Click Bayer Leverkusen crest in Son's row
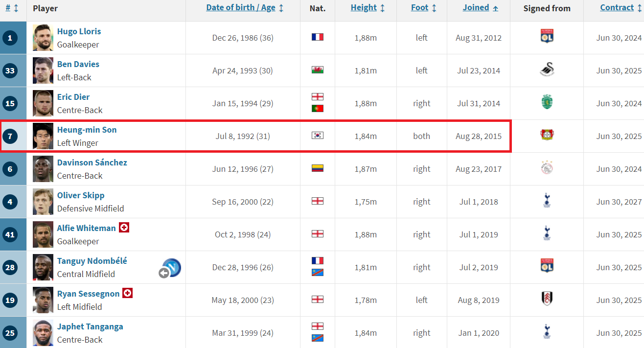Image resolution: width=644 pixels, height=348 pixels. point(547,136)
